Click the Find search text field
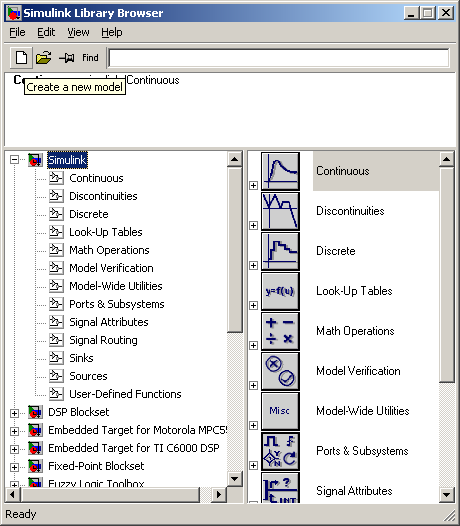Image resolution: width=460 pixels, height=526 pixels. point(279,58)
